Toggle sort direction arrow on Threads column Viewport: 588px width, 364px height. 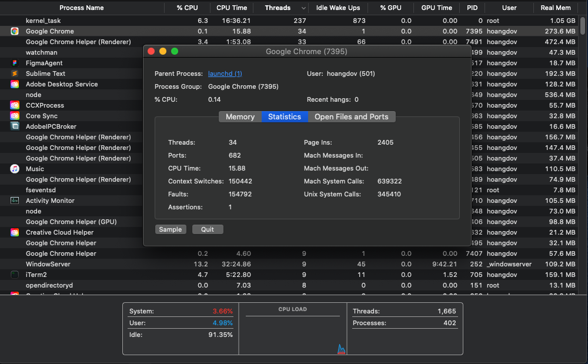(x=304, y=8)
